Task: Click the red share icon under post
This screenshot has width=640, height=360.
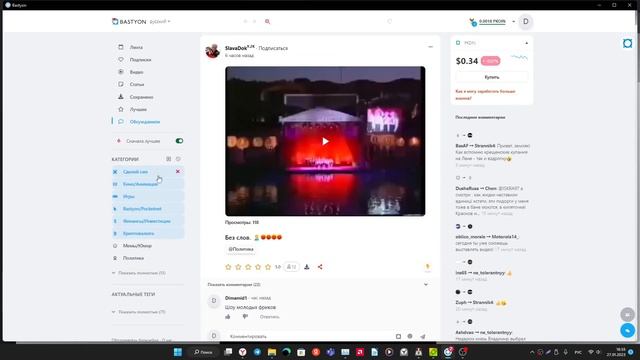Action: click(x=320, y=267)
